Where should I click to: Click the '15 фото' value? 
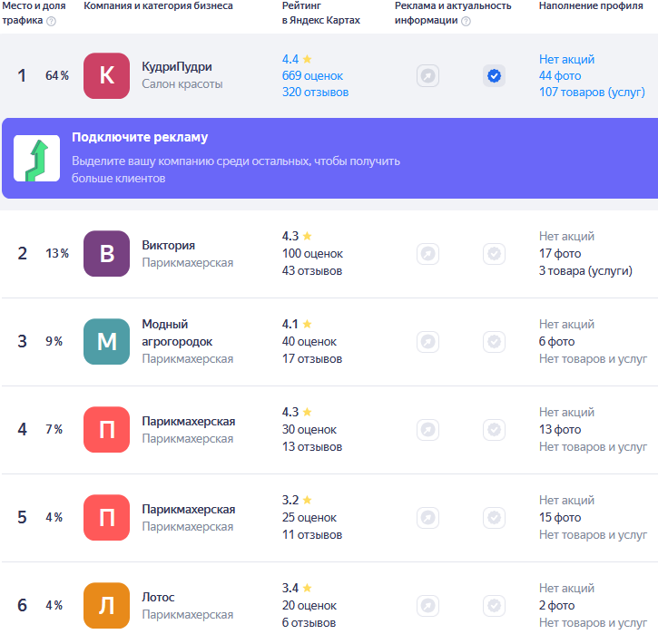coord(560,518)
